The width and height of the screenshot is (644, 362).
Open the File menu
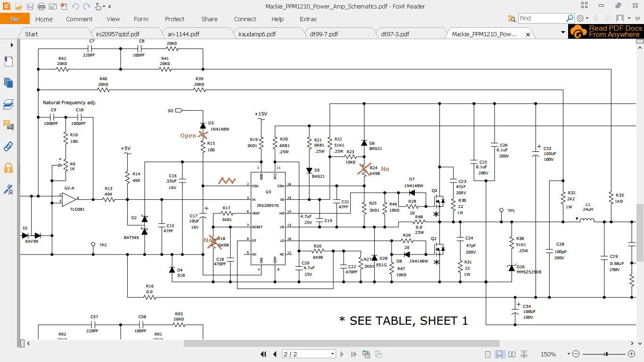tap(15, 19)
